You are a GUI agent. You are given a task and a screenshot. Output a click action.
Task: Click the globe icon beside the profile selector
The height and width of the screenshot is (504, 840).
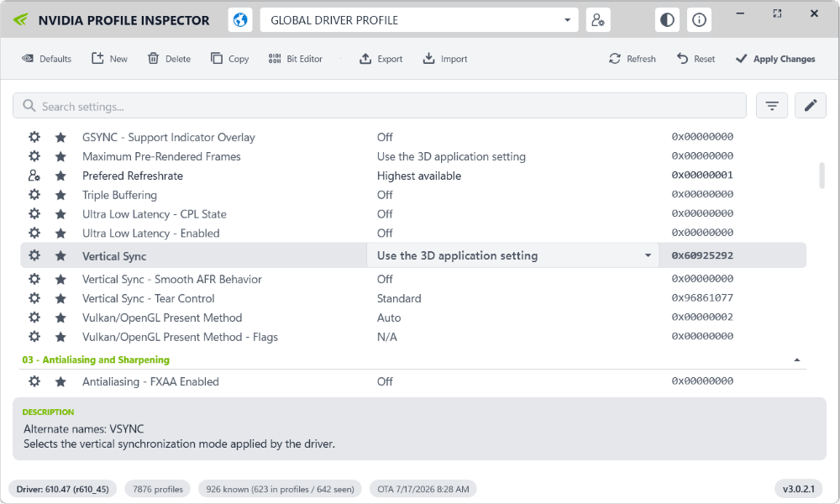240,20
